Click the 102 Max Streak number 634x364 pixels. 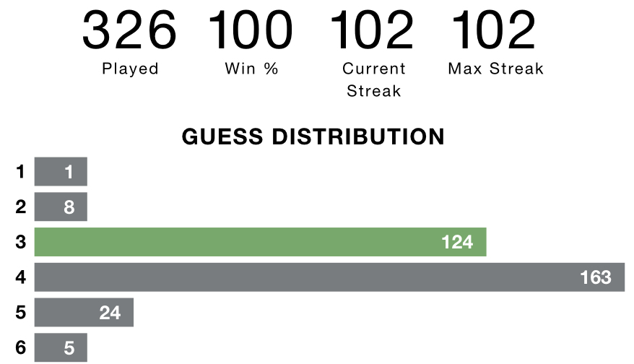point(494,30)
